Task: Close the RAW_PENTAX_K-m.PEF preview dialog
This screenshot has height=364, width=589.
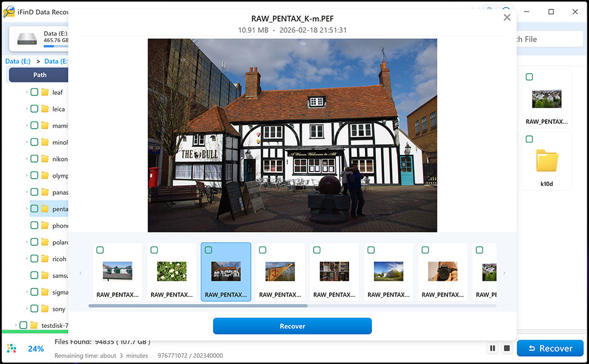Action: 507,17
